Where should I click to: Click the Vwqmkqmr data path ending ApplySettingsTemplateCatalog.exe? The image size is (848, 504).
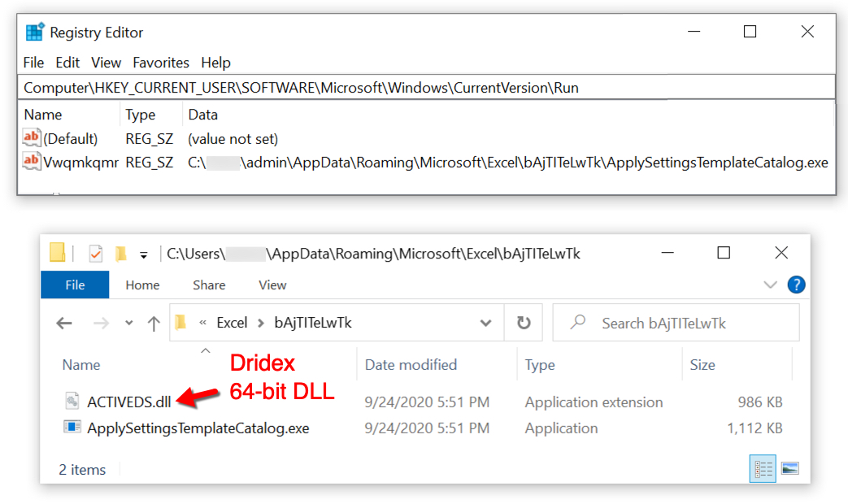(508, 163)
